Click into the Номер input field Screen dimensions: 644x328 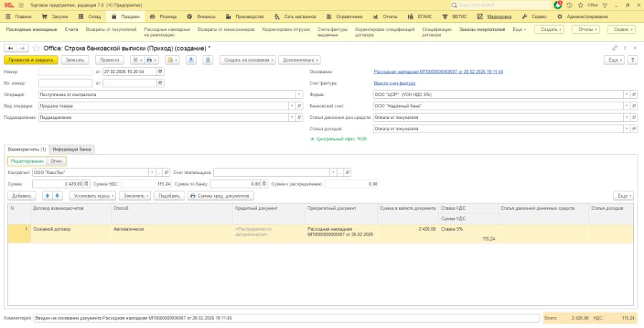tap(65, 72)
